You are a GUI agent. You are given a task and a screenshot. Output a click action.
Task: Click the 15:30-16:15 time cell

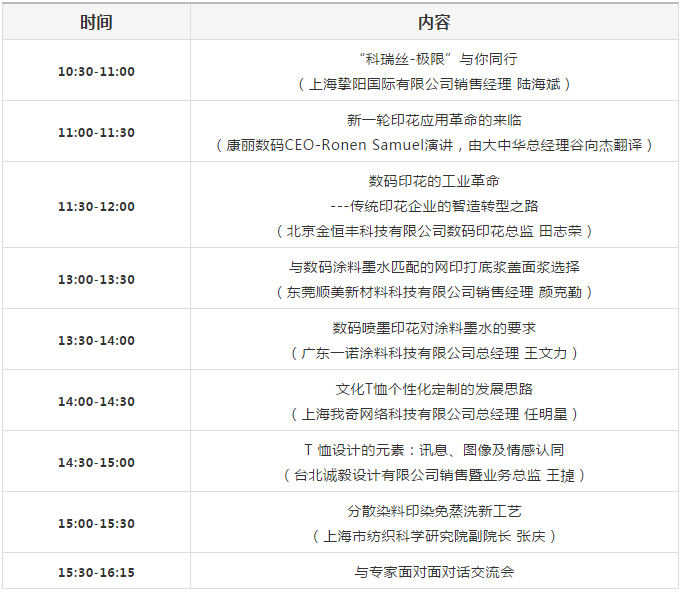pyautogui.click(x=96, y=572)
